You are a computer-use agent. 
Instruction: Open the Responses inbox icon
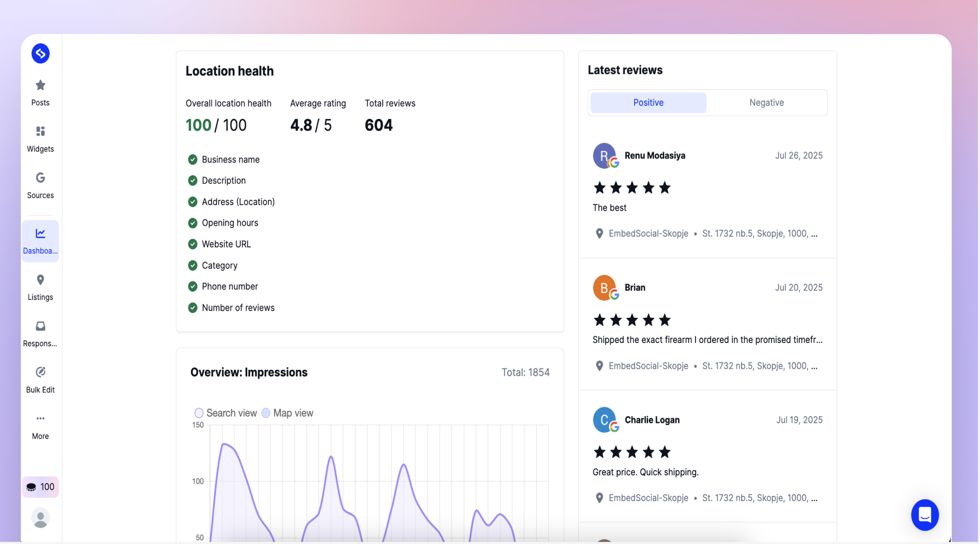pyautogui.click(x=40, y=326)
